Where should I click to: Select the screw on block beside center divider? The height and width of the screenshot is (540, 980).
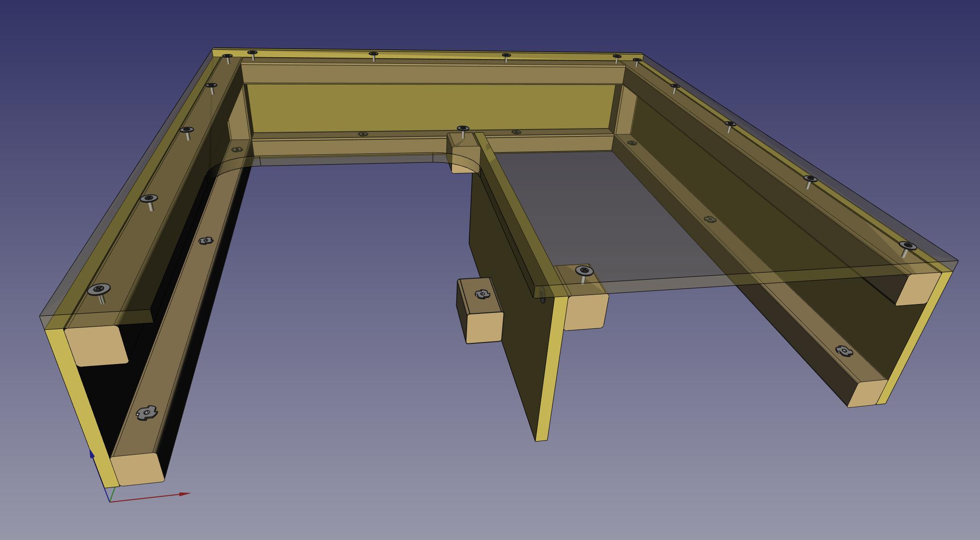point(584,271)
